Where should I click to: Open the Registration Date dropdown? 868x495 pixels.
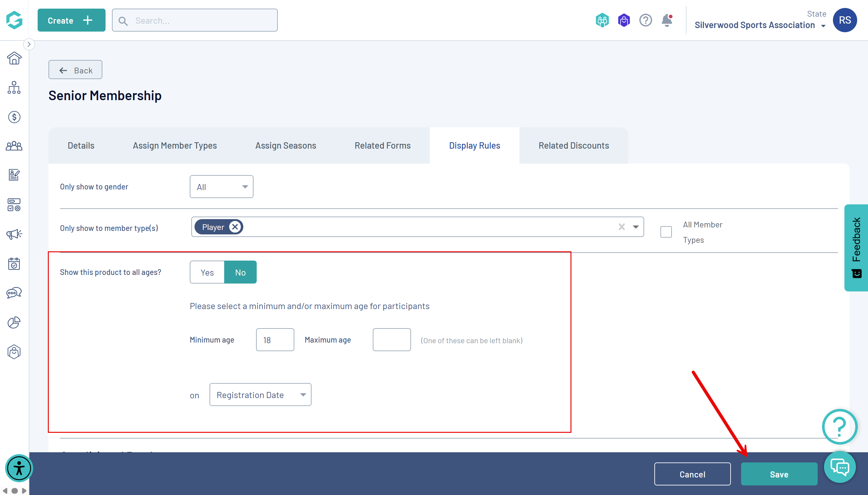[260, 395]
